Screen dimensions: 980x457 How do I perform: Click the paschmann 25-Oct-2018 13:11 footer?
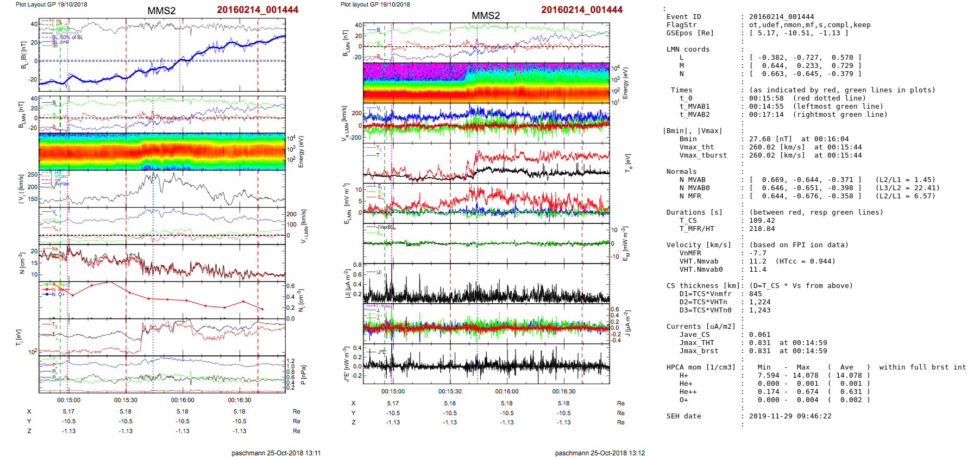pyautogui.click(x=276, y=453)
